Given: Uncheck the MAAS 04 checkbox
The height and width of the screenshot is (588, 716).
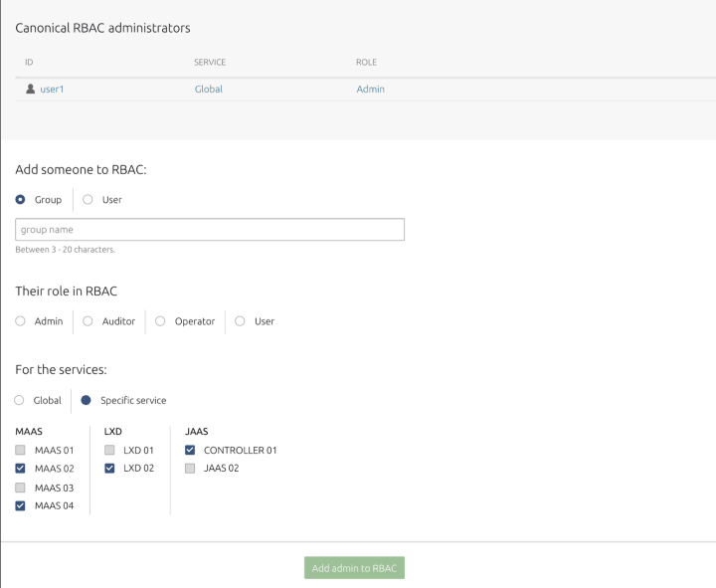Looking at the screenshot, I should tap(21, 504).
